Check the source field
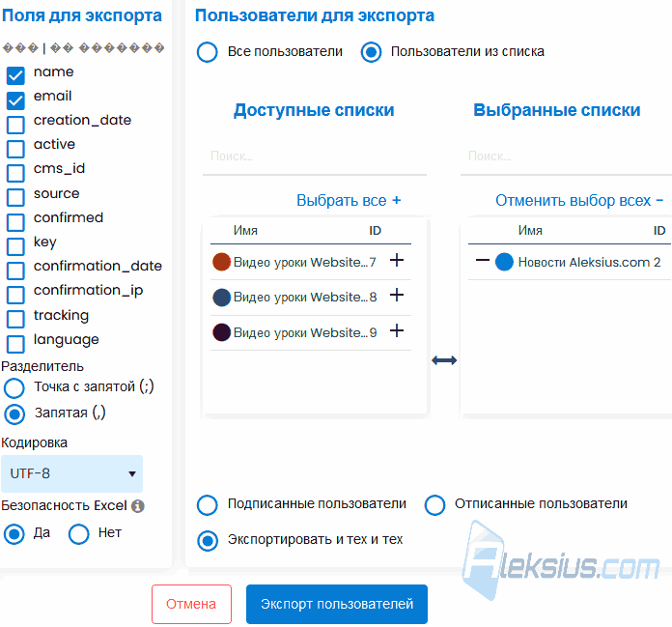Viewport: 672px width, 627px height. coord(15,197)
